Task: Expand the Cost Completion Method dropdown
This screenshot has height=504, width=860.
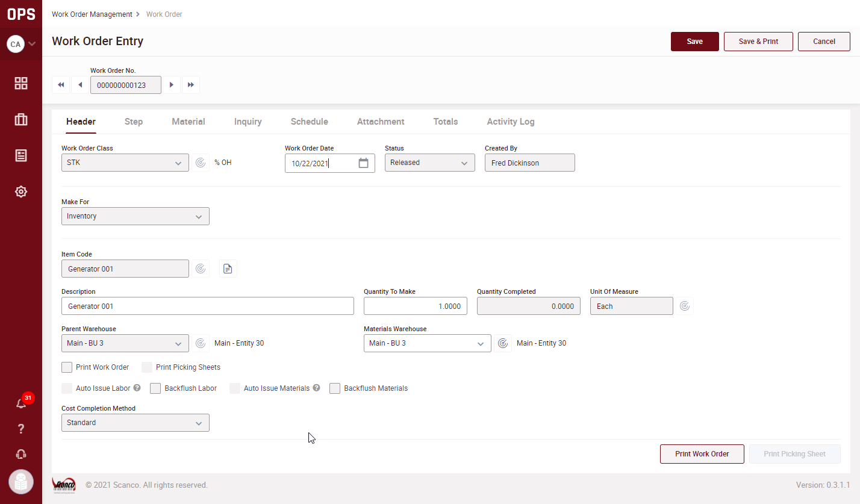Action: 135,423
